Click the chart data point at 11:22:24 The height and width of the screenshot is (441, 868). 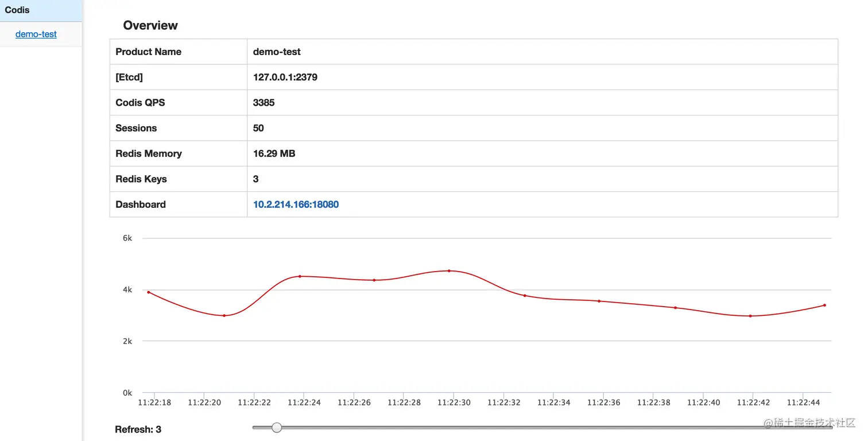300,276
